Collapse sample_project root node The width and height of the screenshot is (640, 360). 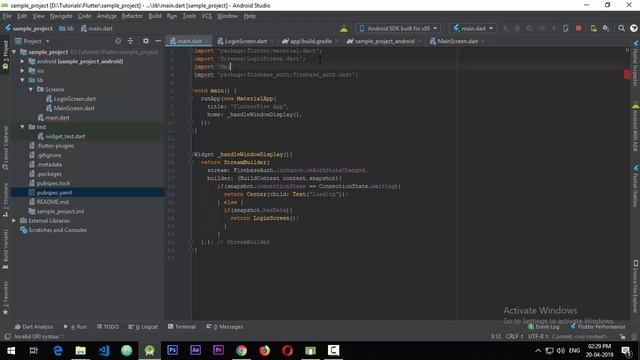14,52
